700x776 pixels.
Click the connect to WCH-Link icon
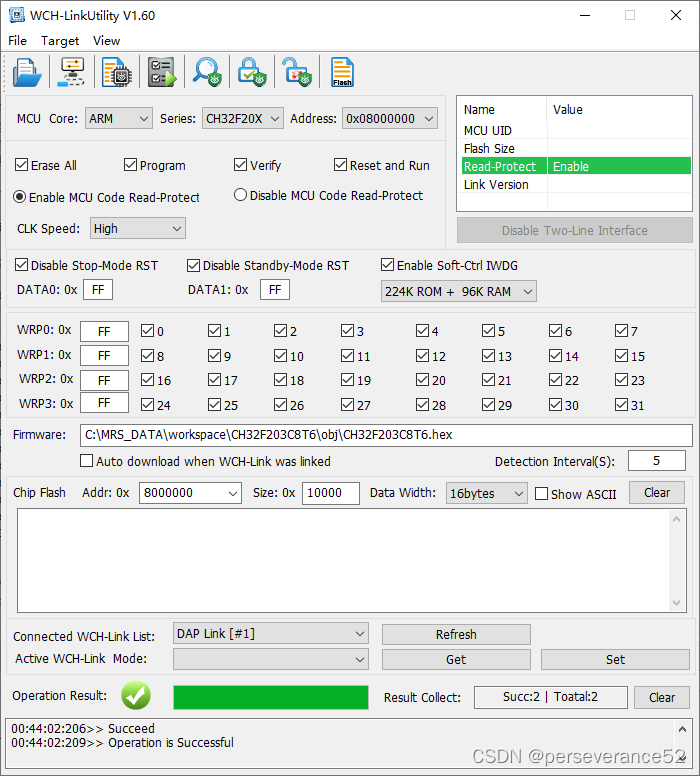pyautogui.click(x=71, y=72)
